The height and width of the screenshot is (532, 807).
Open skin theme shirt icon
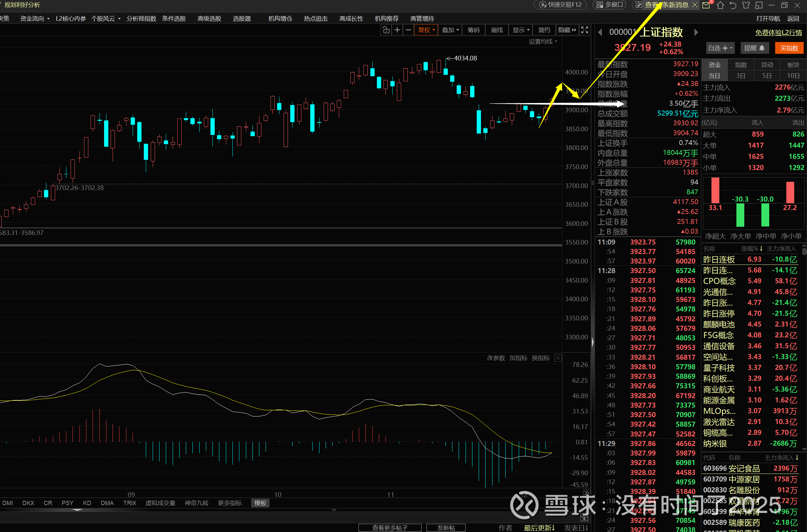(x=746, y=5)
